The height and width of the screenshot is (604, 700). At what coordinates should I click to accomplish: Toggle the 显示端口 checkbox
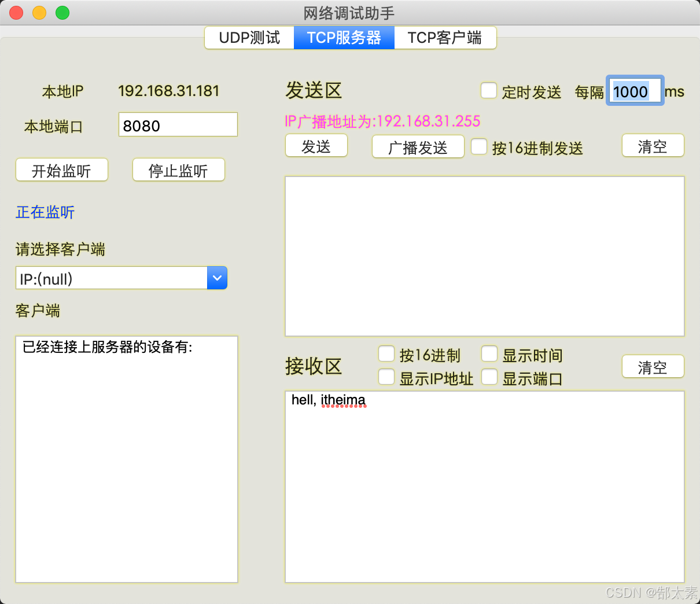[x=489, y=377]
